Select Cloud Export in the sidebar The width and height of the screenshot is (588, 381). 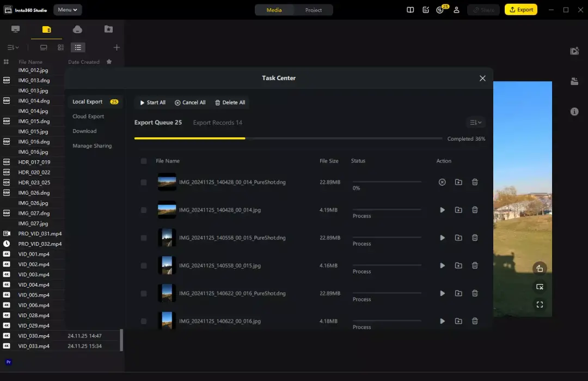tap(88, 116)
